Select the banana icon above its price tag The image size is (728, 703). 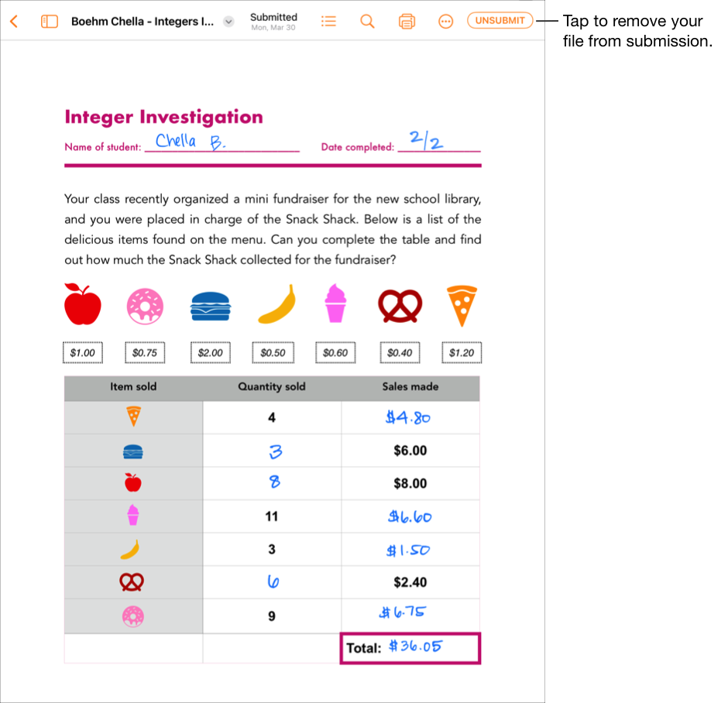point(275,303)
